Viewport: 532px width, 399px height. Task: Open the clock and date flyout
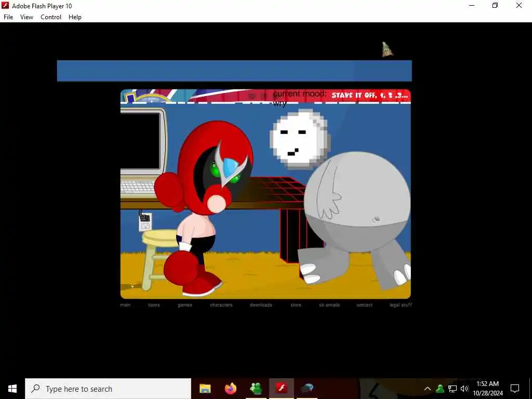click(x=487, y=389)
